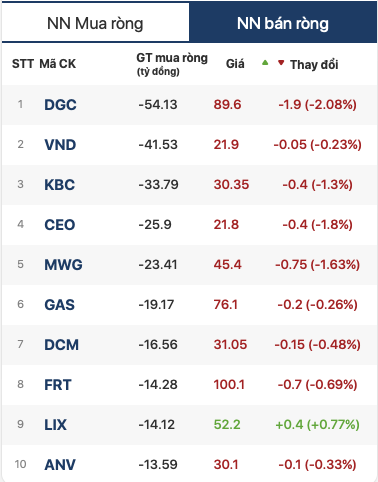Select the ANV stock code
This screenshot has height=482, width=378.
point(60,465)
